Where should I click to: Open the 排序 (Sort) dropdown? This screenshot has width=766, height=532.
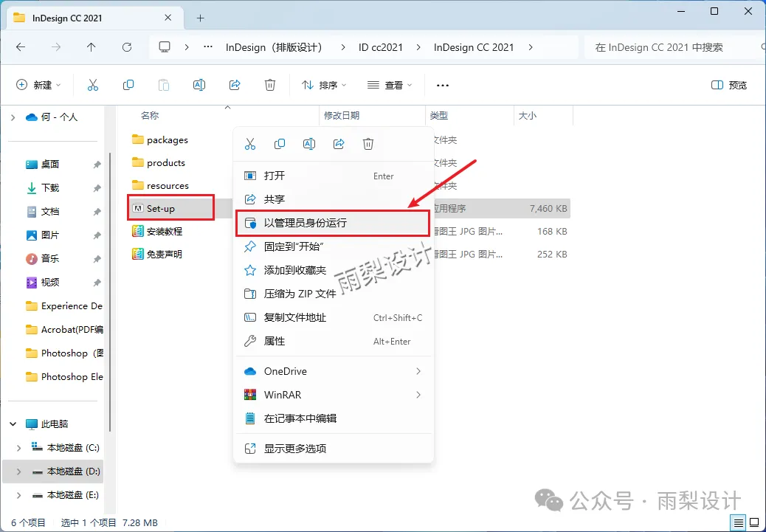324,85
